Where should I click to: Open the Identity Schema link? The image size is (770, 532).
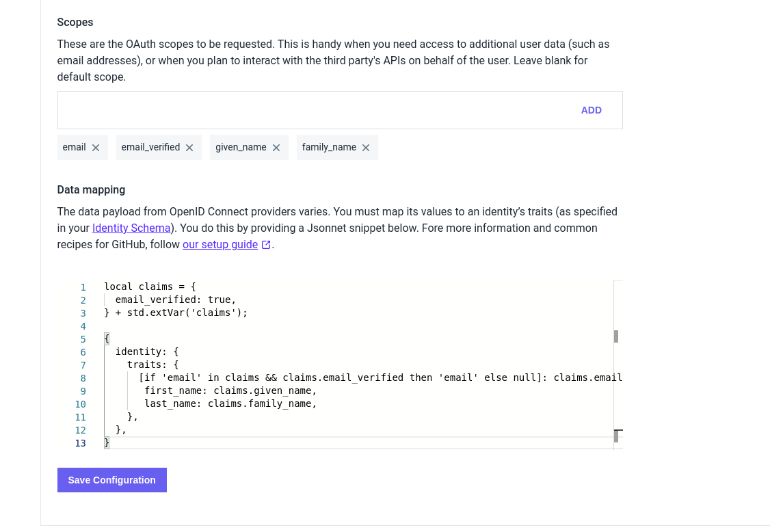131,228
